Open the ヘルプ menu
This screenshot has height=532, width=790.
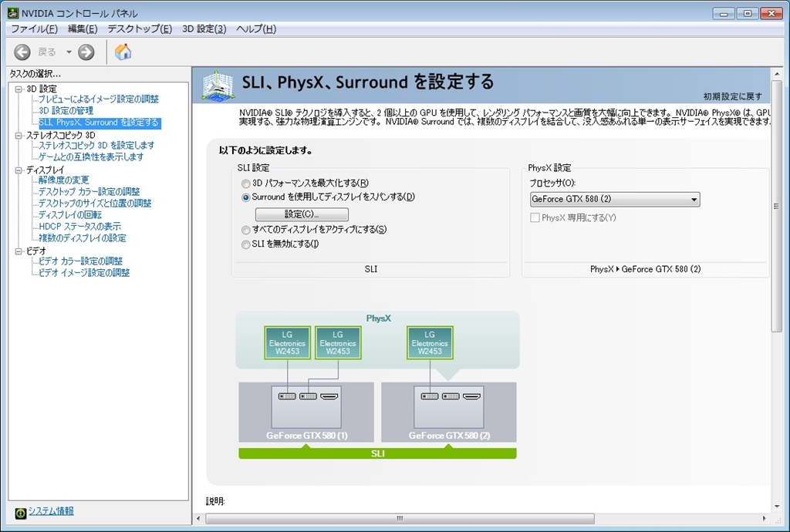[x=255, y=29]
